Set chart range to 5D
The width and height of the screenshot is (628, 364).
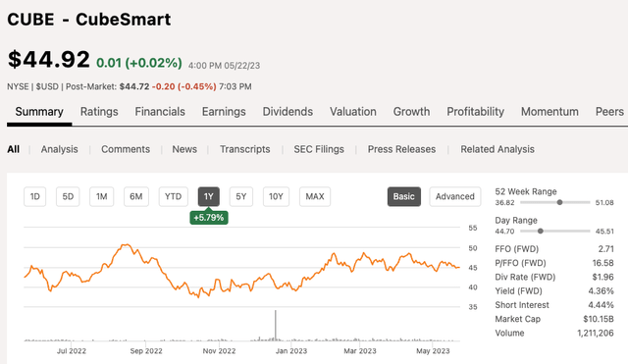[68, 196]
